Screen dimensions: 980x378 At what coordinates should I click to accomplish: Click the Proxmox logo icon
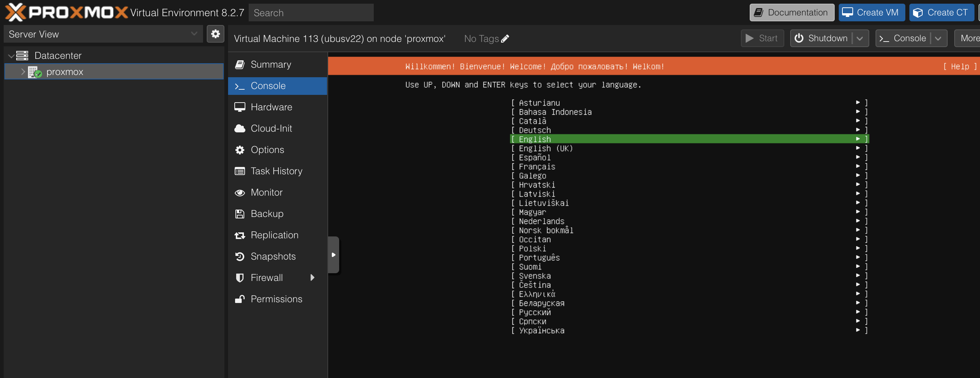coord(15,12)
